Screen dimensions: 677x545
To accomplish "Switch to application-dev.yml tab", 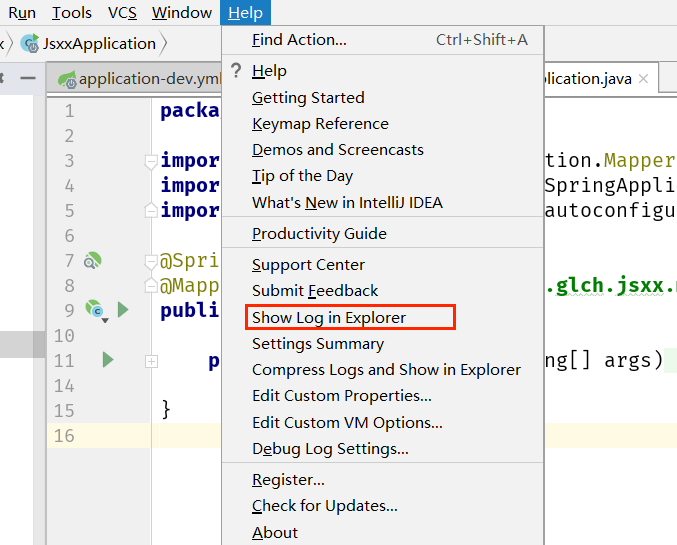I will coord(135,79).
